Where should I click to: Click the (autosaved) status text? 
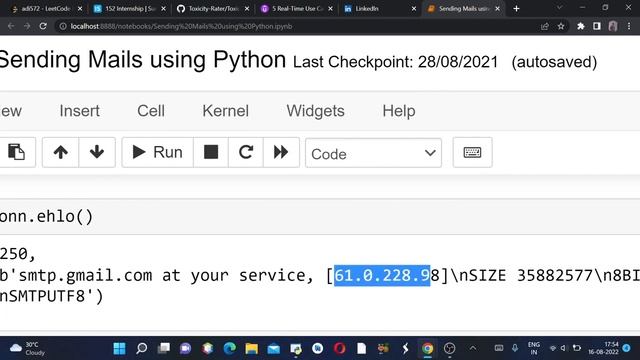554,62
